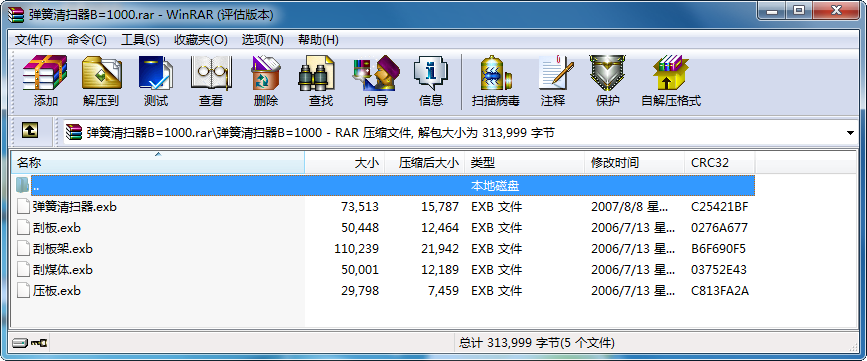The height and width of the screenshot is (361, 867).
Task: Click CRC32 value B6F690F5
Action: coord(718,249)
